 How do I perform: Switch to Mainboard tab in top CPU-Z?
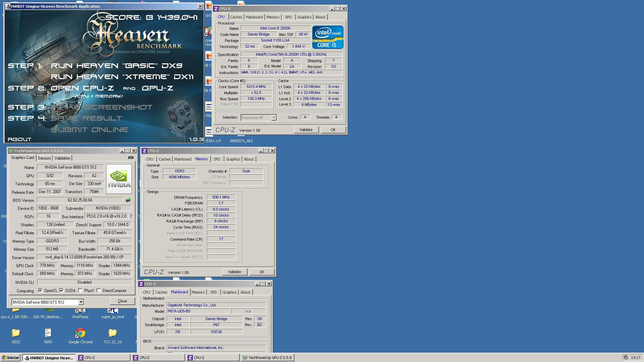(x=254, y=17)
